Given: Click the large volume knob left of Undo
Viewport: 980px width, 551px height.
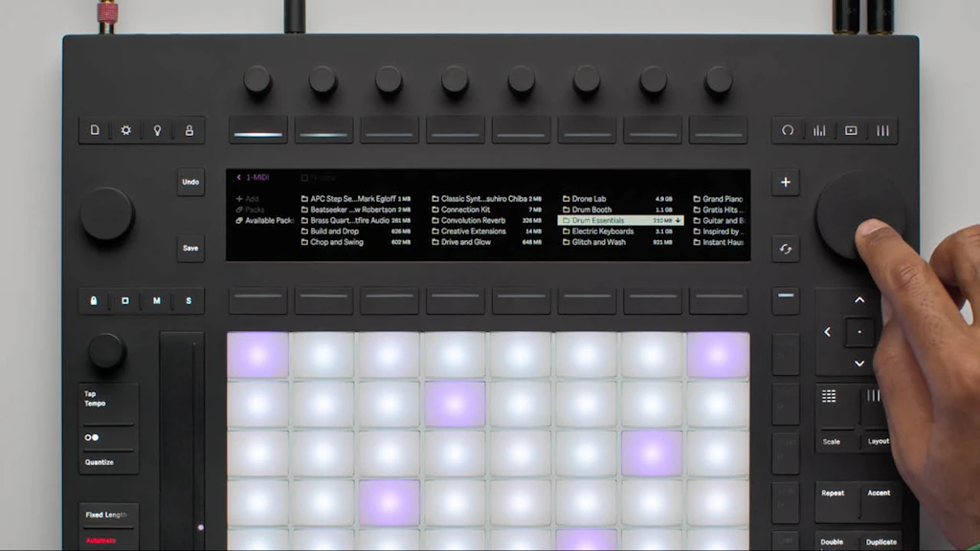Looking at the screenshot, I should tap(107, 215).
